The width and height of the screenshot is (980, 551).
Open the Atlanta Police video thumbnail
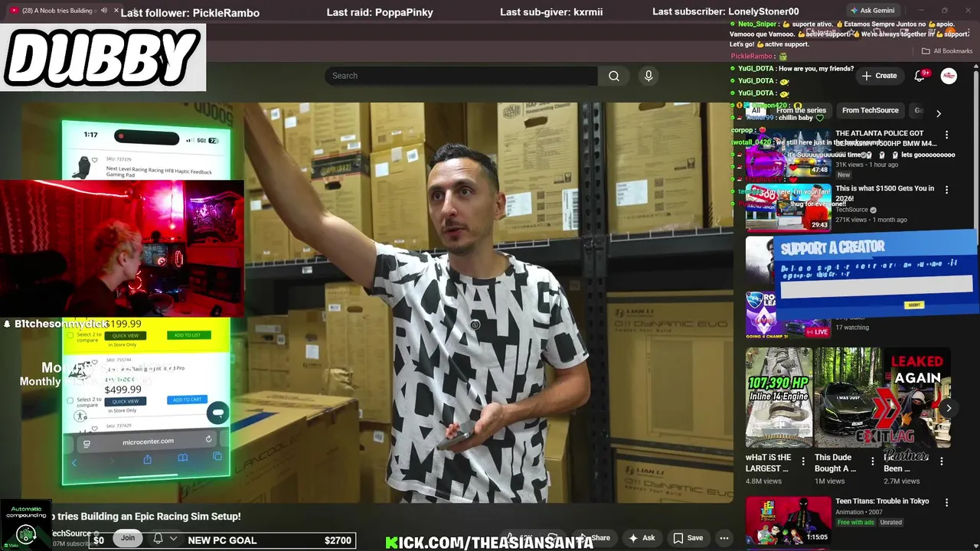[x=788, y=152]
